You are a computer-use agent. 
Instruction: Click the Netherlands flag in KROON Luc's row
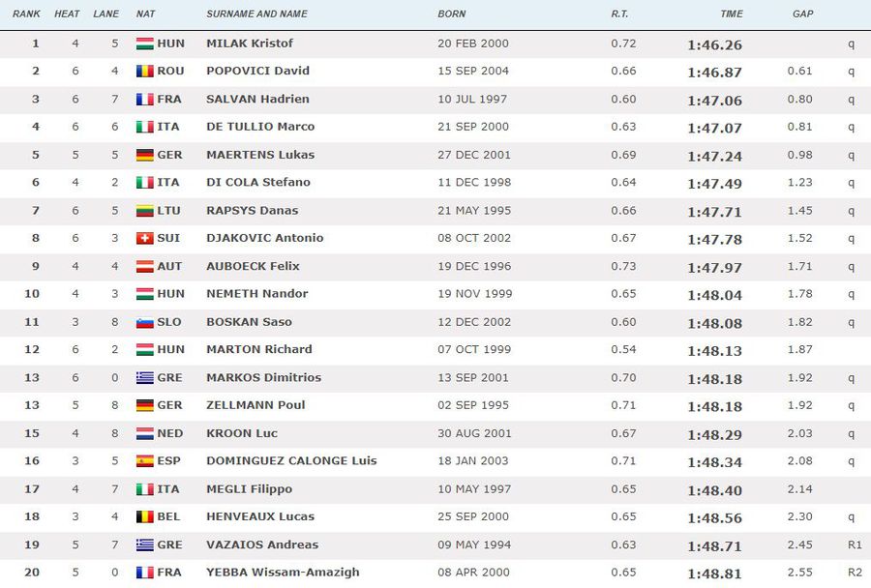click(x=144, y=433)
